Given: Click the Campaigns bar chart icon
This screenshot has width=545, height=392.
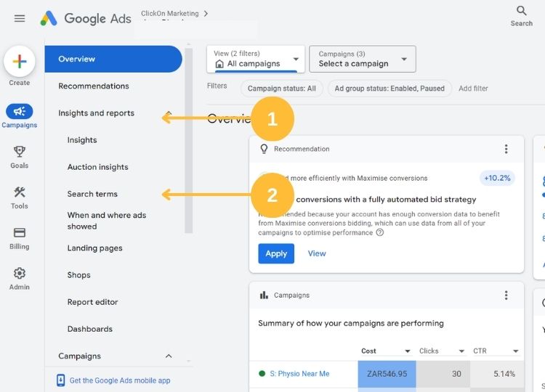Looking at the screenshot, I should click(x=265, y=295).
